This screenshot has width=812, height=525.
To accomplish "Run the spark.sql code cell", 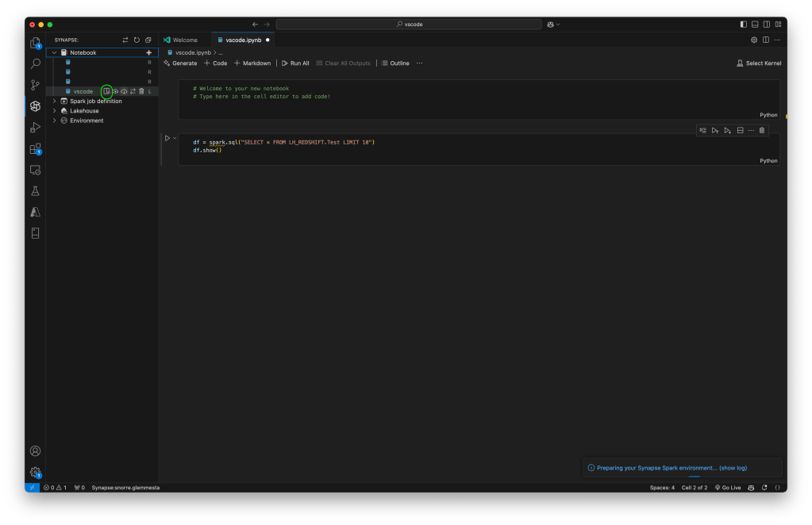I will tap(167, 138).
